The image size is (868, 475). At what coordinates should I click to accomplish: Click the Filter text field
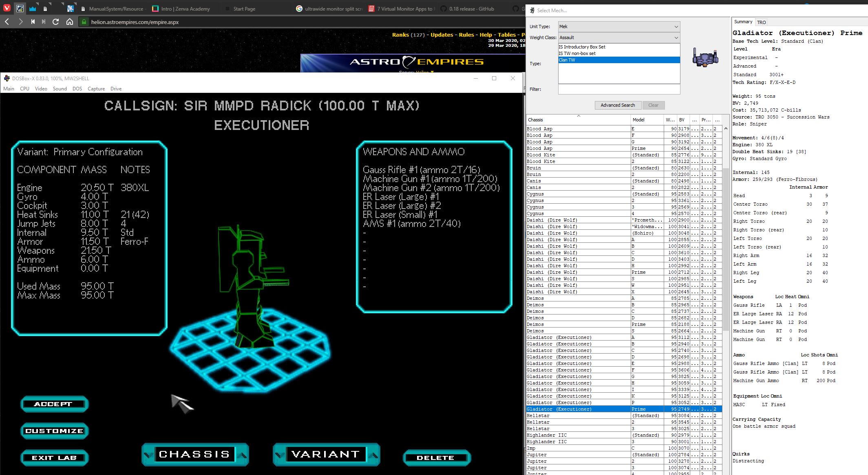pos(618,89)
